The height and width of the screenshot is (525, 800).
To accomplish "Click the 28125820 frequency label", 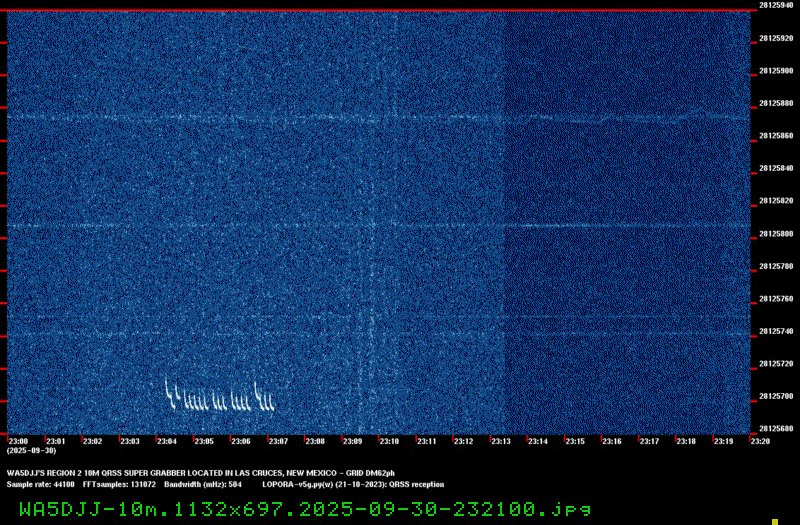I will (776, 201).
